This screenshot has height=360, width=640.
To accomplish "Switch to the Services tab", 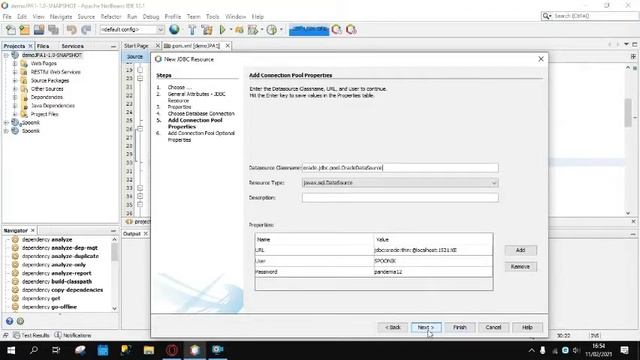I will 72,46.
